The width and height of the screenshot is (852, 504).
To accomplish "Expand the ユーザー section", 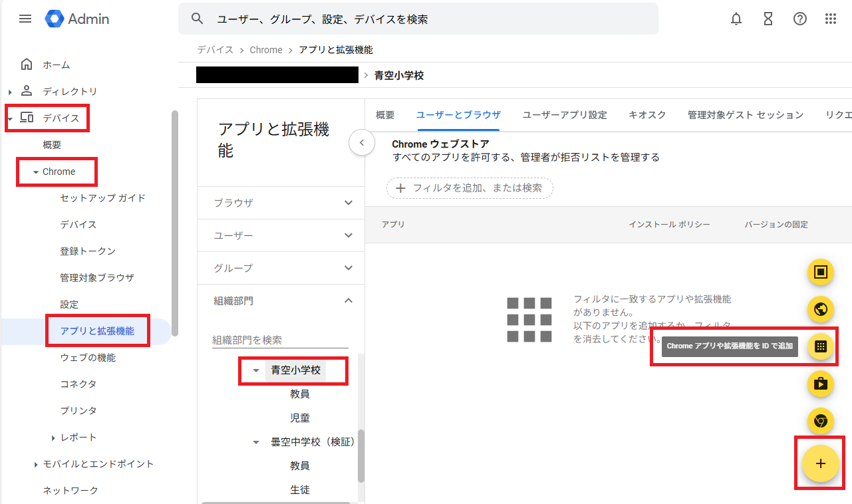I will (x=348, y=235).
